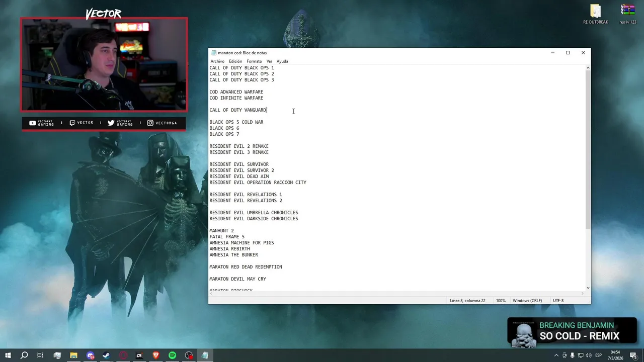Open the red circular app on taskbar
Screen dimensions: 644x362
tap(123, 355)
